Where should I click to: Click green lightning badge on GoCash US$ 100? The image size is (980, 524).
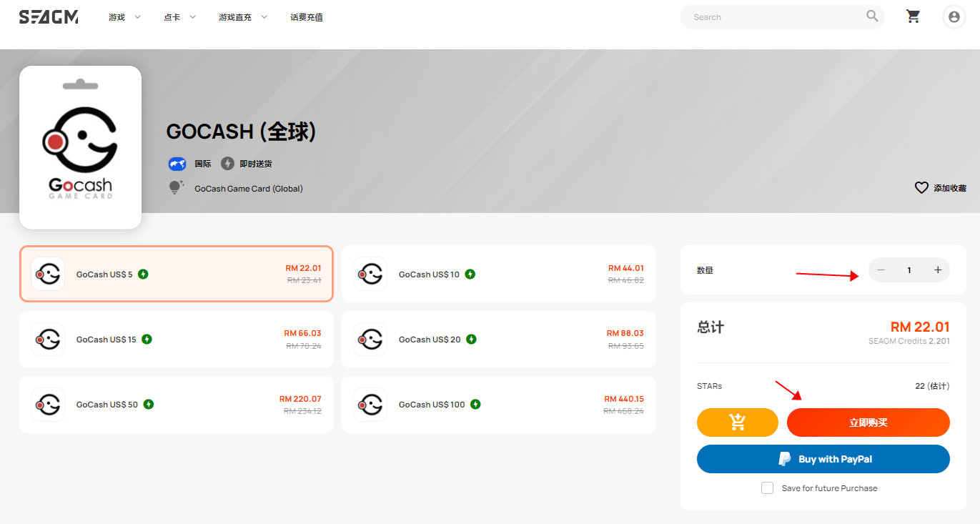point(475,404)
